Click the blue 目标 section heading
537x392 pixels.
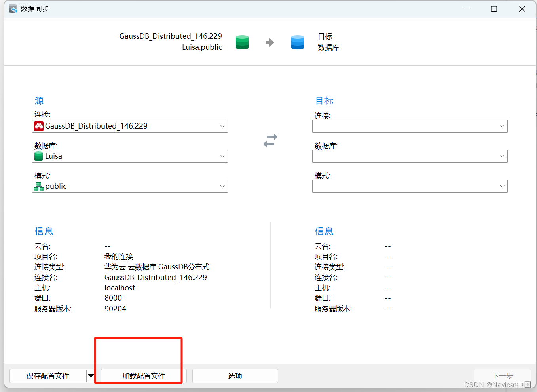point(324,101)
